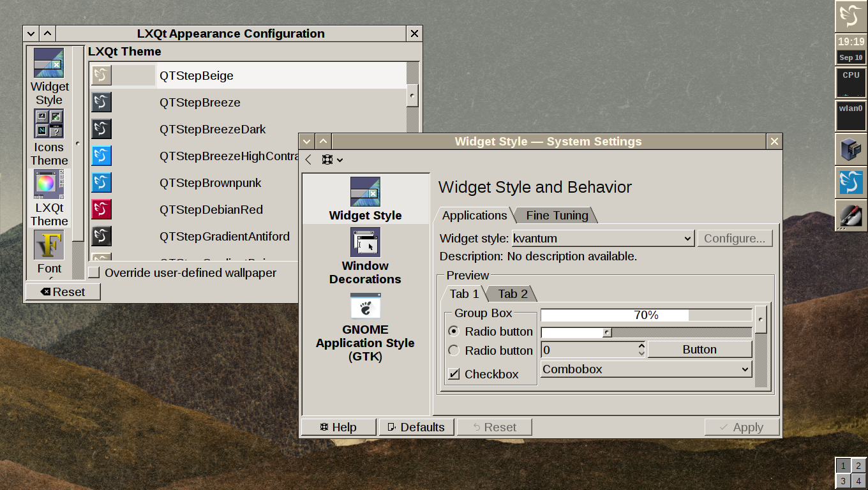Switch to workspace 4 in pager
Image resolution: width=868 pixels, height=490 pixels.
pos(858,481)
